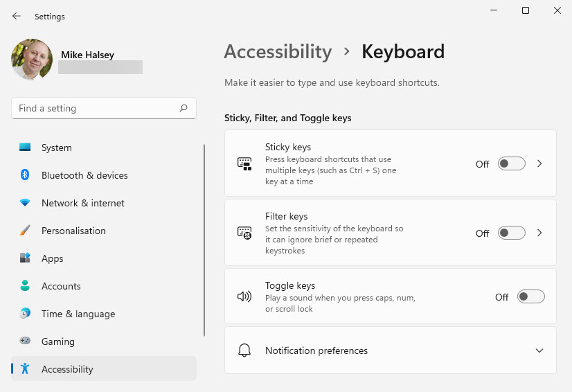Click the Personalisation paintbrush icon

click(25, 231)
